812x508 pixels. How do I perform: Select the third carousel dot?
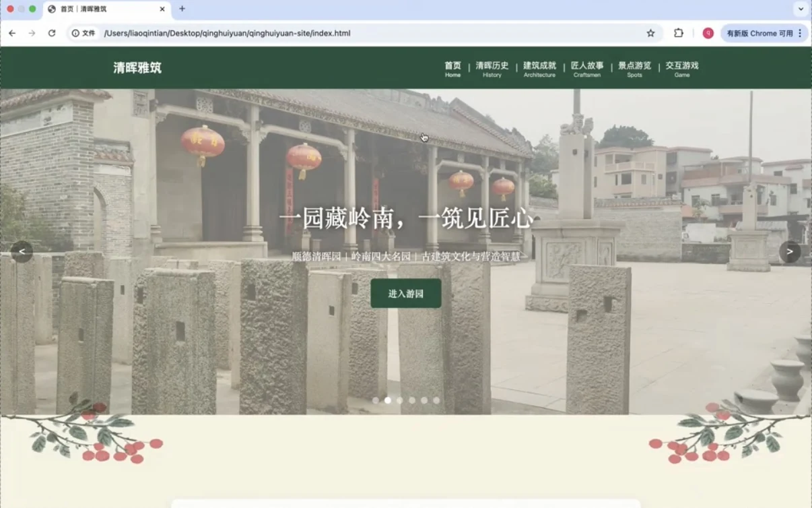coord(400,400)
